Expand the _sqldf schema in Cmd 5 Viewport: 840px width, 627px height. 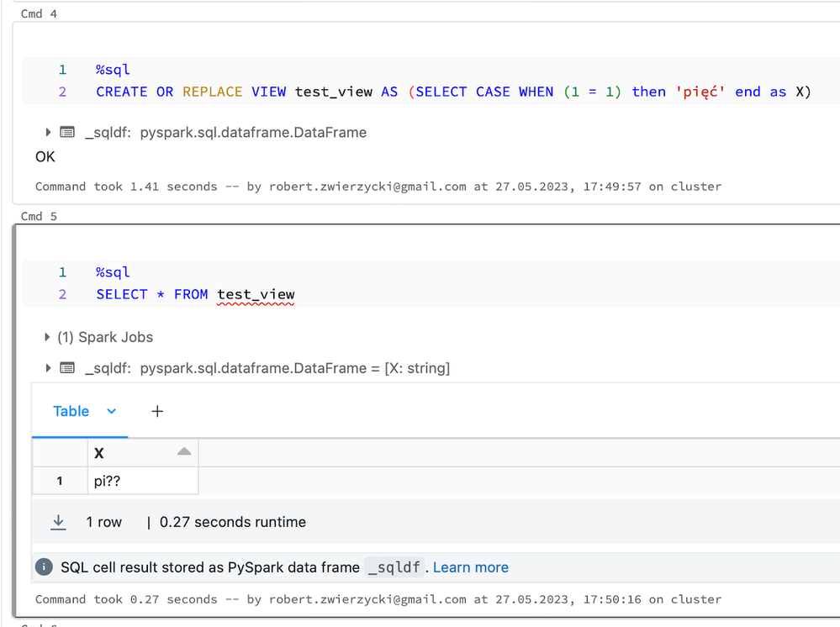click(47, 368)
